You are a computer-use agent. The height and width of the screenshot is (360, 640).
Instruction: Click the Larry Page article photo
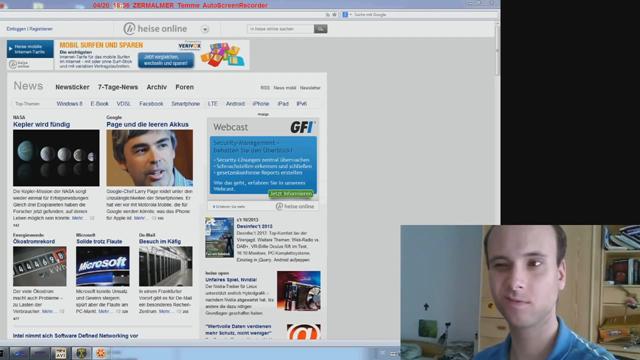(x=149, y=158)
